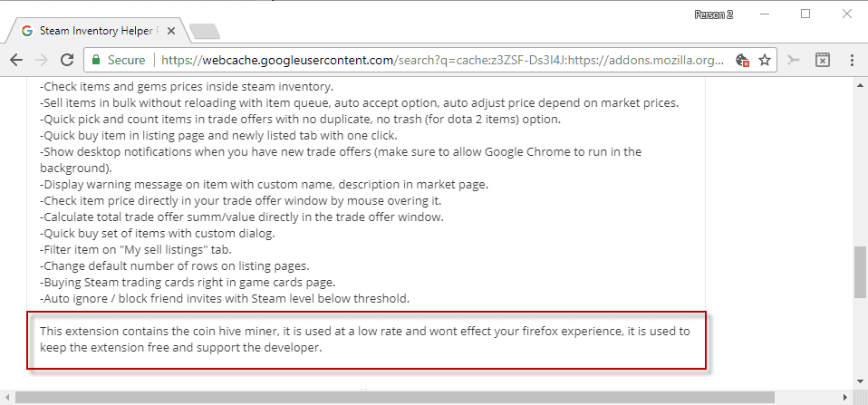
Task: Click the horizontal scrollbar right arrow
Action: 846,397
